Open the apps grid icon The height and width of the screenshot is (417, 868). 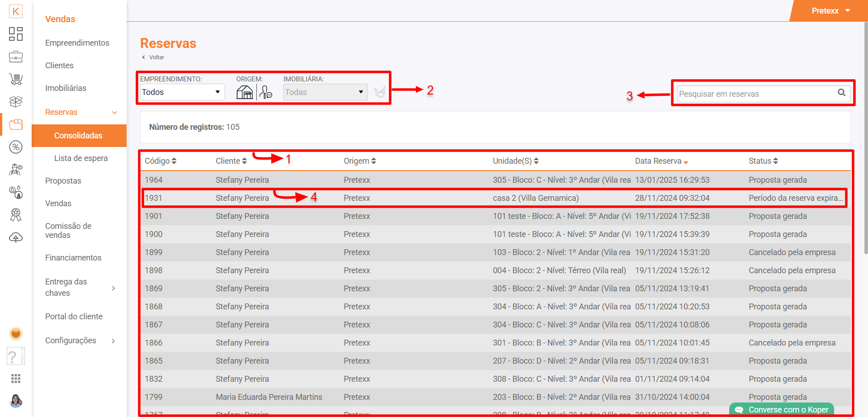16,379
